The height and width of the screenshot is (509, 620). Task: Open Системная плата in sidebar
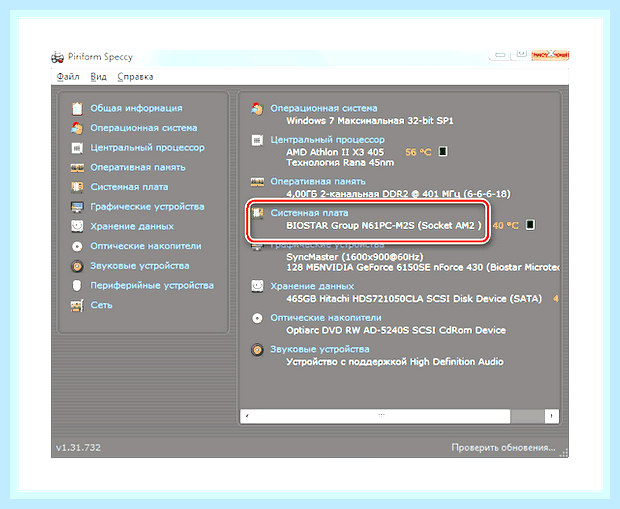click(x=129, y=187)
